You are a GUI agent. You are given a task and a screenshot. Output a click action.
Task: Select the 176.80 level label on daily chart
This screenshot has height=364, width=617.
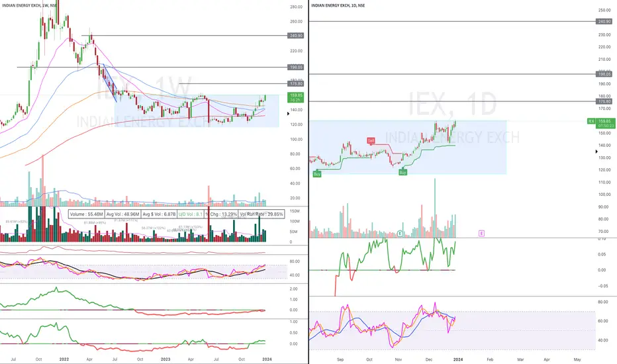point(604,101)
